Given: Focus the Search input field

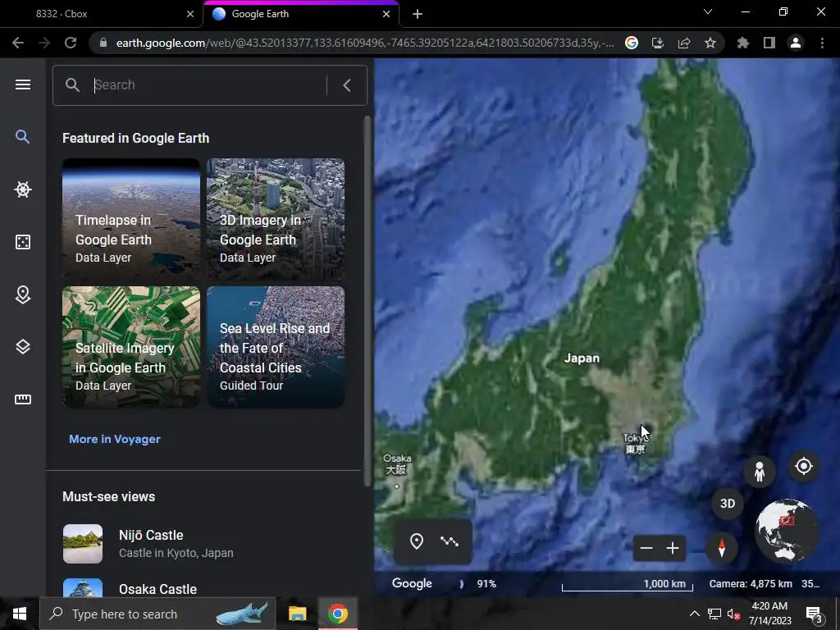Looking at the screenshot, I should pos(209,85).
